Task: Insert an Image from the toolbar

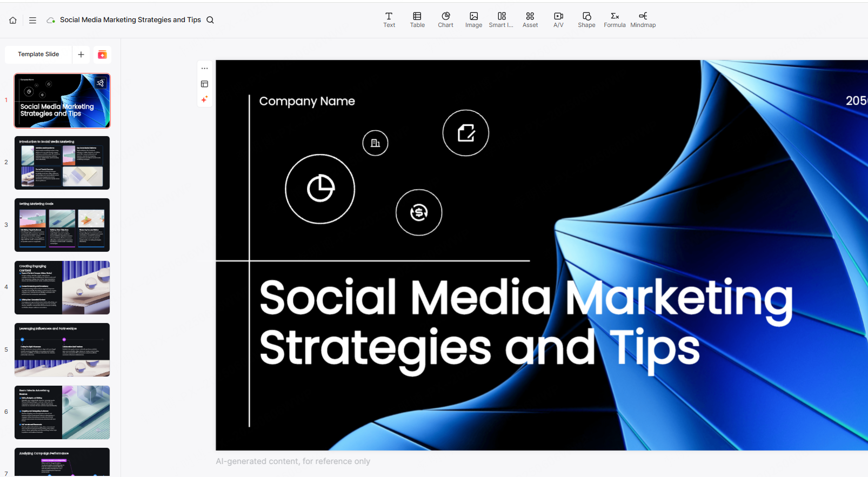Action: [x=473, y=20]
